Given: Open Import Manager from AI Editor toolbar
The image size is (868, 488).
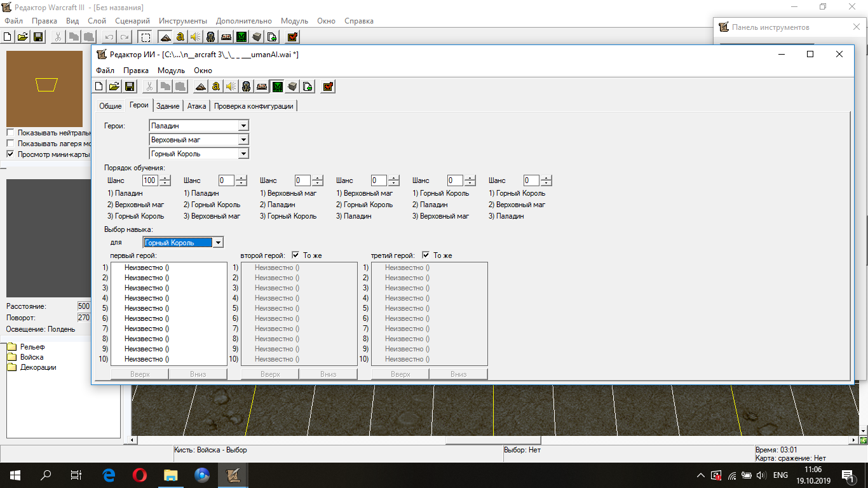Looking at the screenshot, I should point(308,86).
